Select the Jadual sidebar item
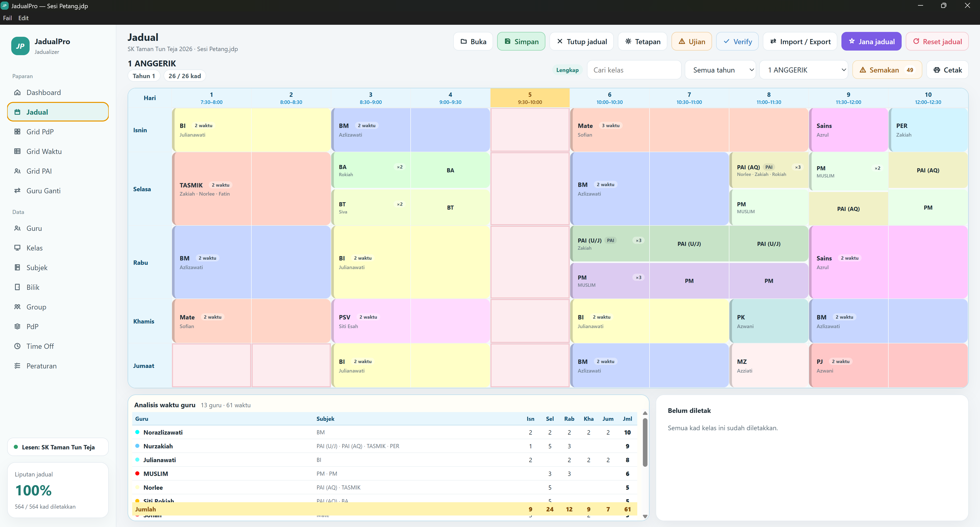This screenshot has width=980, height=527. (x=58, y=112)
